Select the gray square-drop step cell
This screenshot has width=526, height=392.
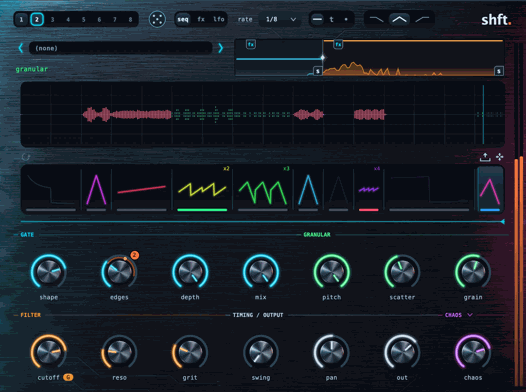(x=429, y=190)
